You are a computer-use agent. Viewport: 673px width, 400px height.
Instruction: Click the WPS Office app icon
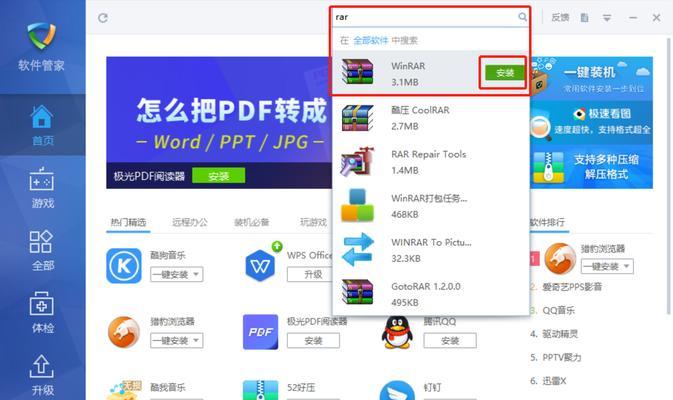pyautogui.click(x=261, y=265)
